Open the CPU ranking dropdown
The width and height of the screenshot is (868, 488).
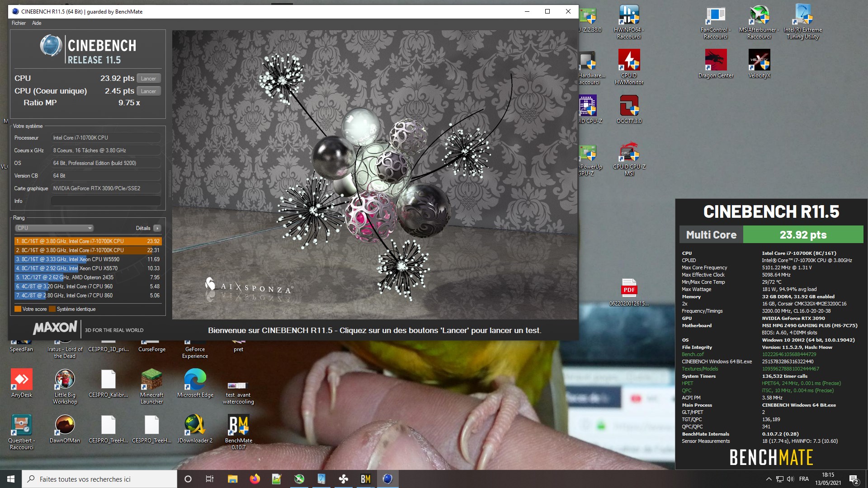(54, 228)
